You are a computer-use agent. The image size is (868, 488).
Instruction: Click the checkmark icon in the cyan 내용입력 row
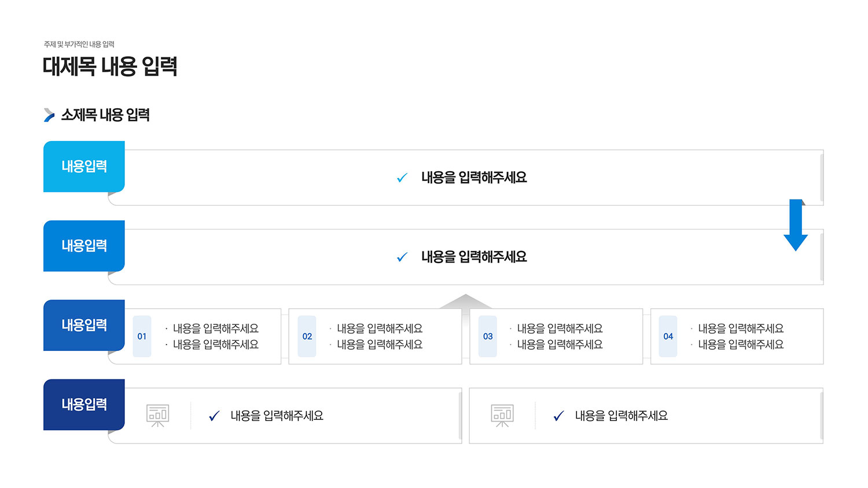pos(402,178)
